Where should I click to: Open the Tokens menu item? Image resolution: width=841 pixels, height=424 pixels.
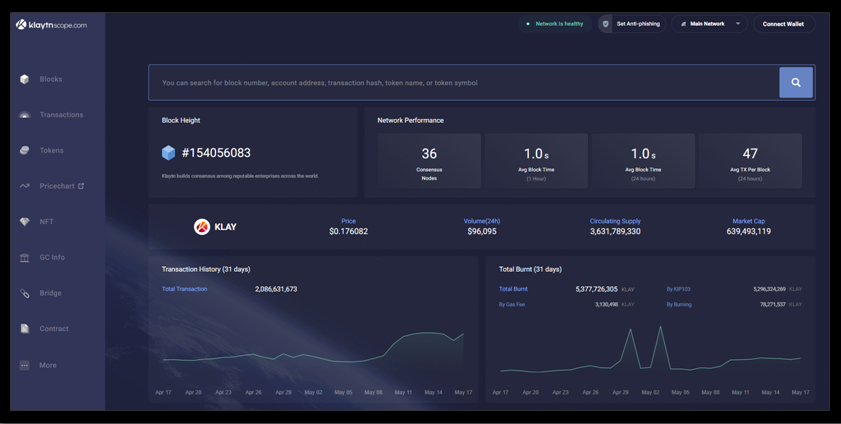pyautogui.click(x=51, y=151)
